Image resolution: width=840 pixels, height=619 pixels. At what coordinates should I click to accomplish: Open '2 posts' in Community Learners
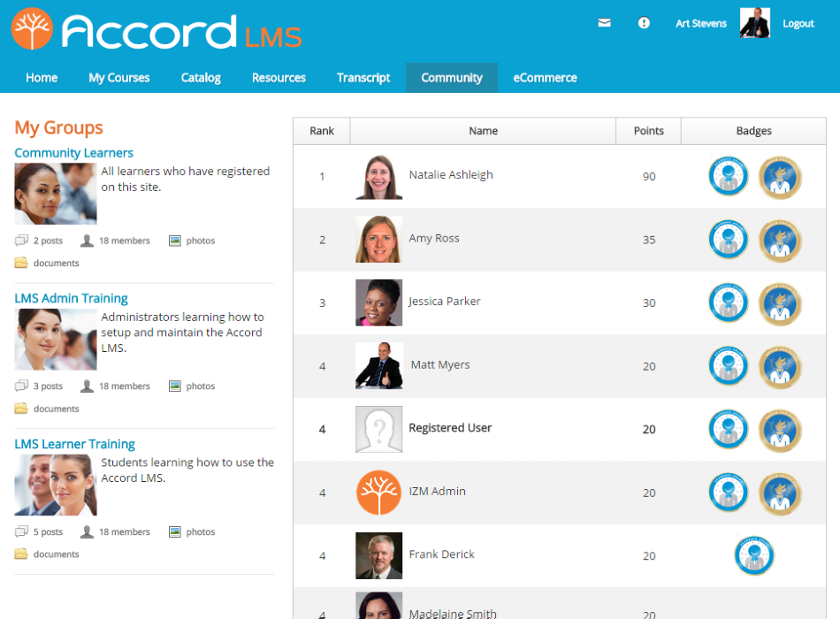coord(48,241)
